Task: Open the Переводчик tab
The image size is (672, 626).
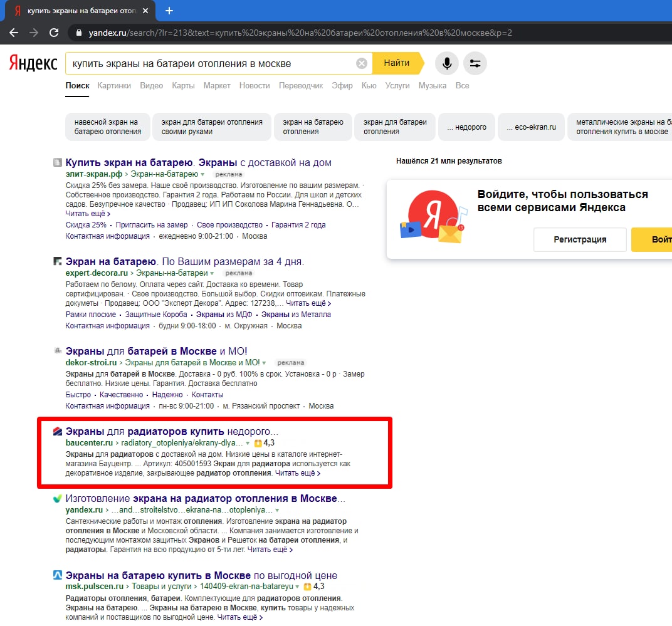Action: point(301,85)
